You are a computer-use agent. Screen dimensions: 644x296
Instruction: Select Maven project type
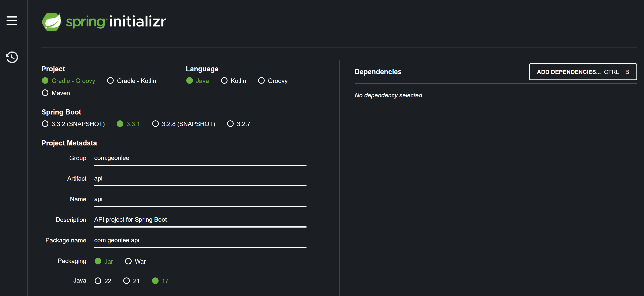pyautogui.click(x=45, y=93)
